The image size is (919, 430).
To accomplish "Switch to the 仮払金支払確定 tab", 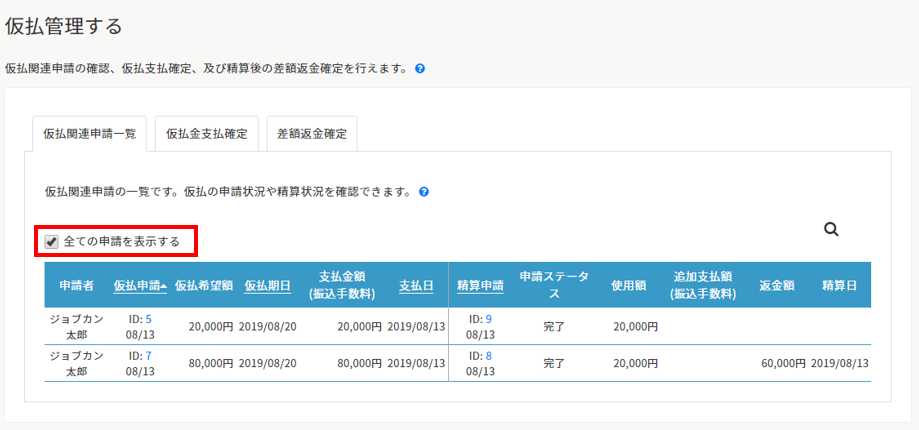I will [207, 133].
